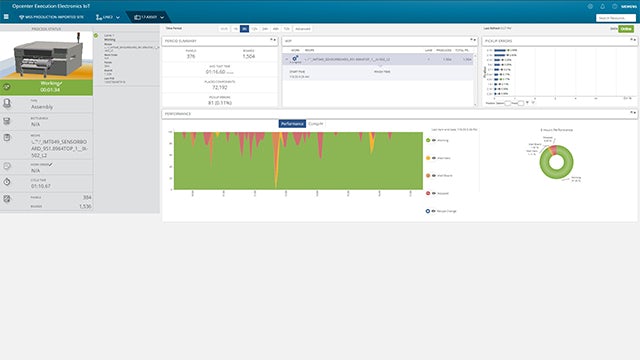The width and height of the screenshot is (640, 360).
Task: Select the 8h time period tab
Action: (244, 29)
